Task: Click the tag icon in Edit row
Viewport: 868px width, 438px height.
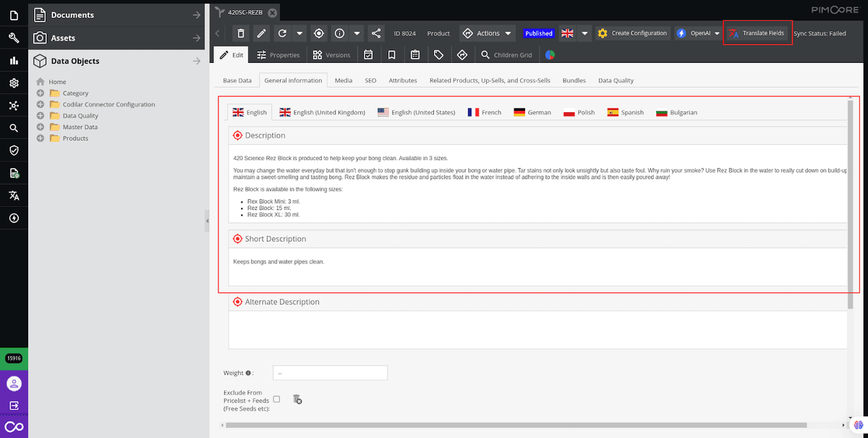Action: (438, 55)
